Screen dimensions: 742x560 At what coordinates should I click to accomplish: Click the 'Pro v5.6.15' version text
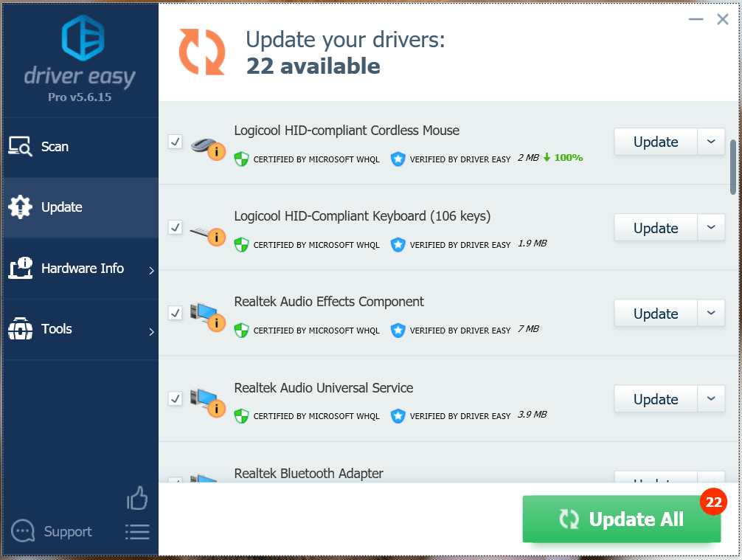click(80, 97)
